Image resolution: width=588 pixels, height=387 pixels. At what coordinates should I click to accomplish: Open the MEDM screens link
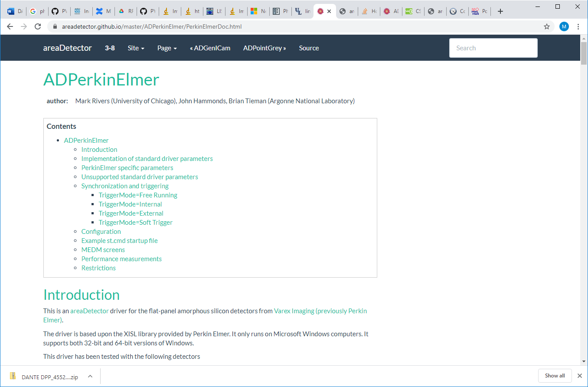coord(103,250)
